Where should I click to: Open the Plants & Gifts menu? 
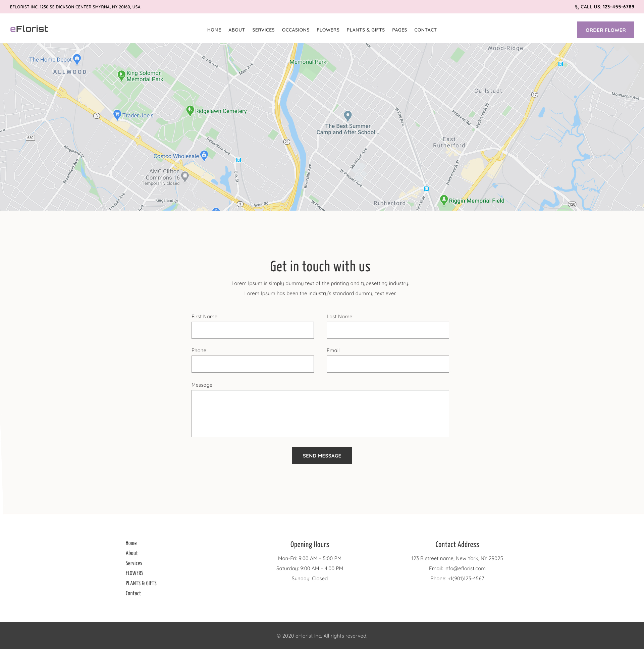click(x=366, y=30)
